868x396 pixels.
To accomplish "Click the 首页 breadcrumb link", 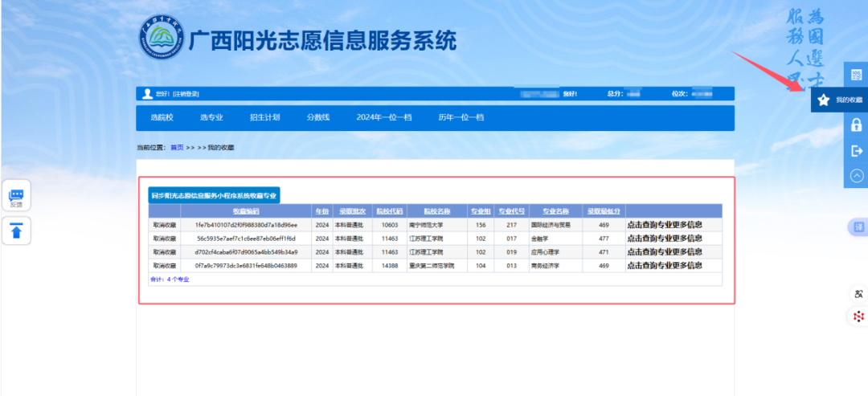I will pyautogui.click(x=177, y=148).
